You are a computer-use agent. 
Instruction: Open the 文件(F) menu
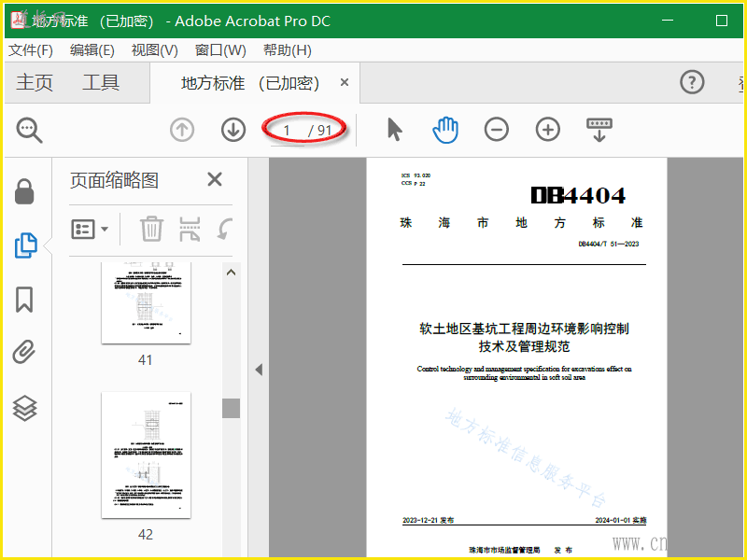tap(31, 50)
